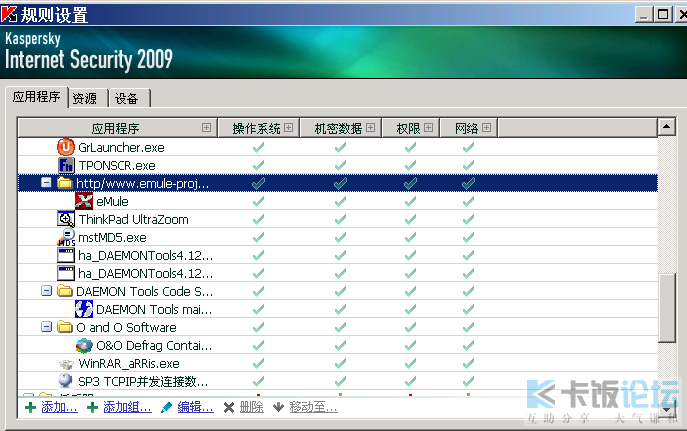Screen dimensions: 687x431
Task: Click the DAEMON Tools main lightning icon
Action: 84,309
